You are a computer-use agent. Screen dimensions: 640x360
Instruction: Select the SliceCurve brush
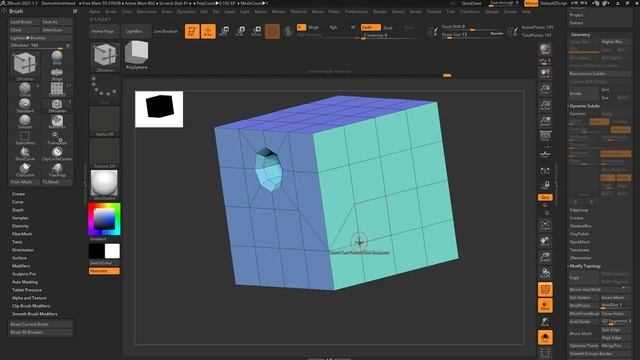[x=25, y=153]
